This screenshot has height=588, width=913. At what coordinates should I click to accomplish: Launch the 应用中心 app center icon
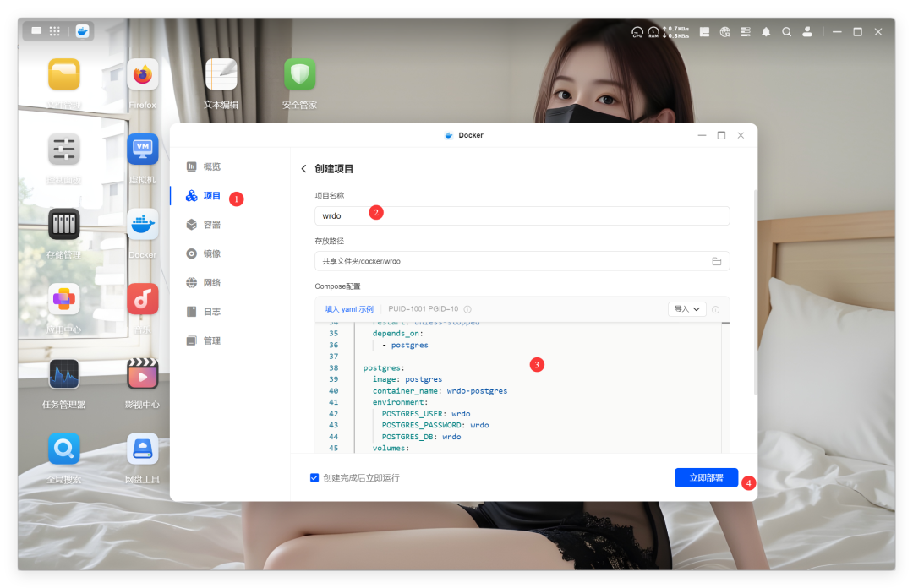pyautogui.click(x=64, y=299)
